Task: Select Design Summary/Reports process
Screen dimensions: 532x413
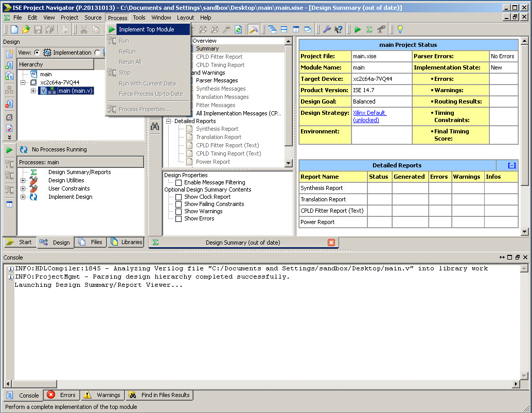Action: pyautogui.click(x=79, y=172)
